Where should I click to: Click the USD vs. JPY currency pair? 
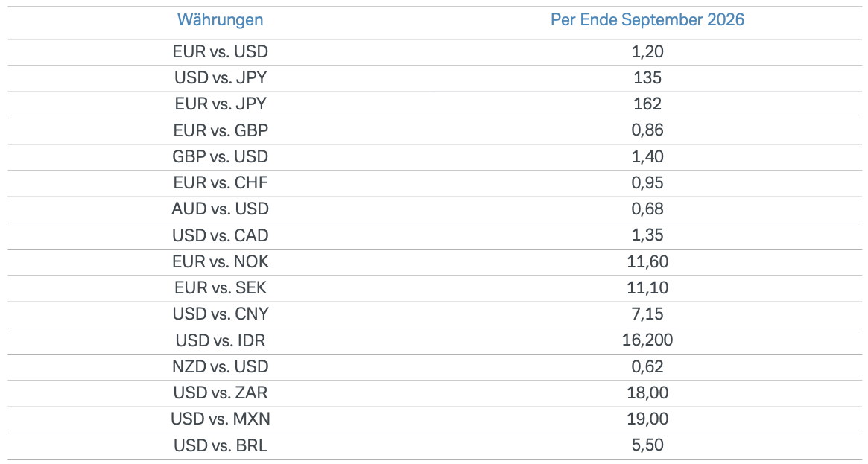click(x=220, y=78)
